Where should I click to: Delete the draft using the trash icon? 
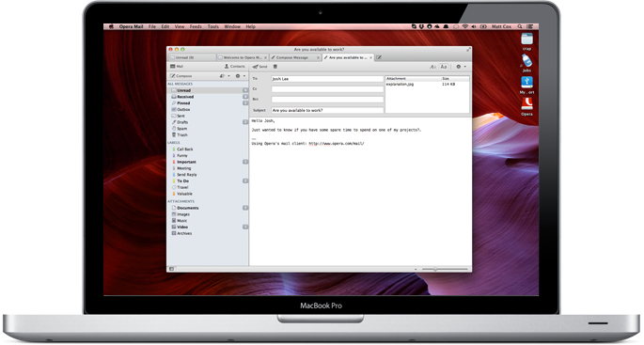point(275,67)
